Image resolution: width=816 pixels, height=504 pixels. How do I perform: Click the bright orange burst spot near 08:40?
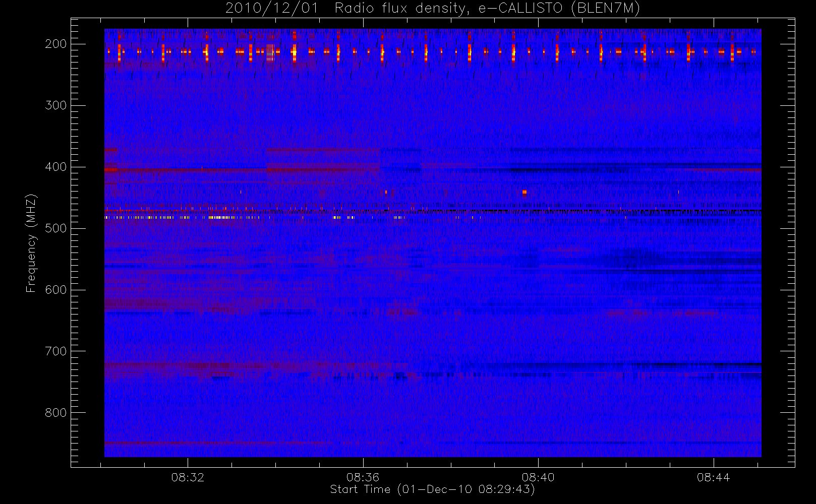click(524, 192)
